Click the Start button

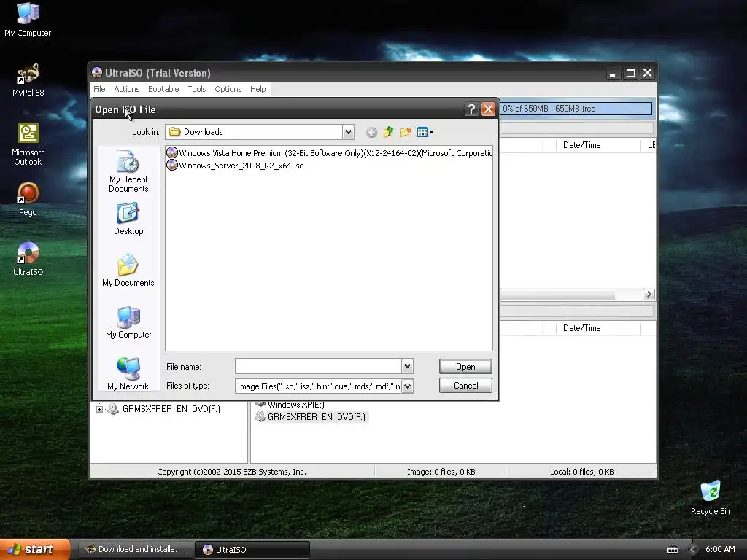click(35, 549)
